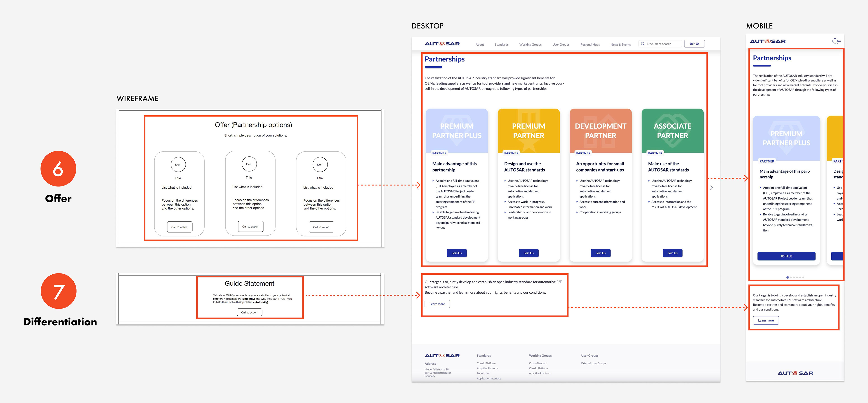Open the Regional Hubs menu item
Screen dimensions: 868x403
[590, 45]
